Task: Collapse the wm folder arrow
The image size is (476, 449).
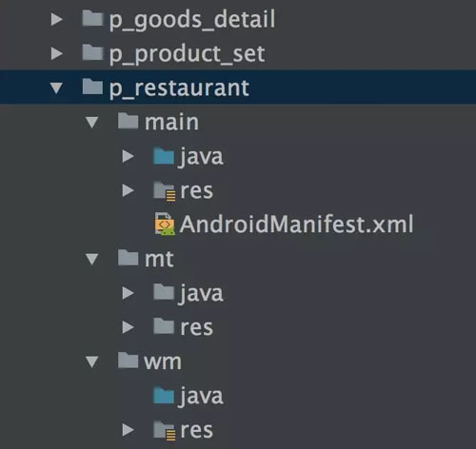Action: click(92, 361)
